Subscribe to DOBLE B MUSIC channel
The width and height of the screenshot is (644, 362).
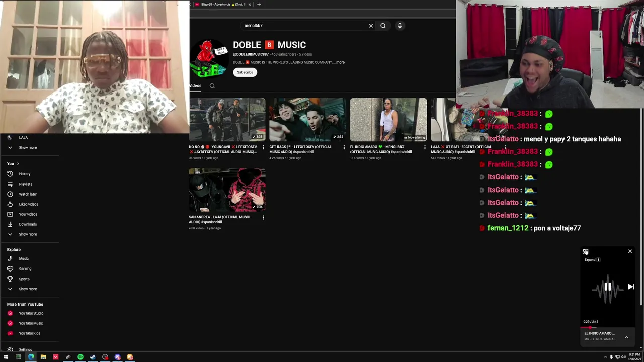pos(245,72)
